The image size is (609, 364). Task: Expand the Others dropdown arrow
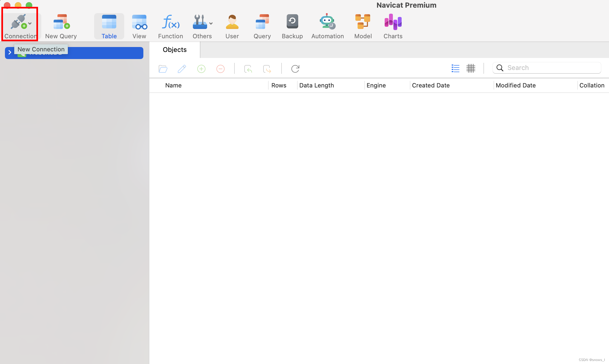(x=211, y=24)
